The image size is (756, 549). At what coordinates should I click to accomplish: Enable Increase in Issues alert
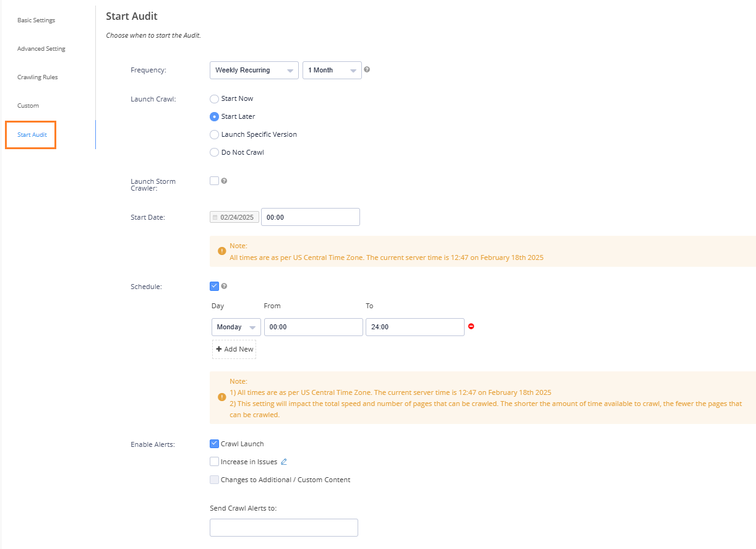pos(214,462)
